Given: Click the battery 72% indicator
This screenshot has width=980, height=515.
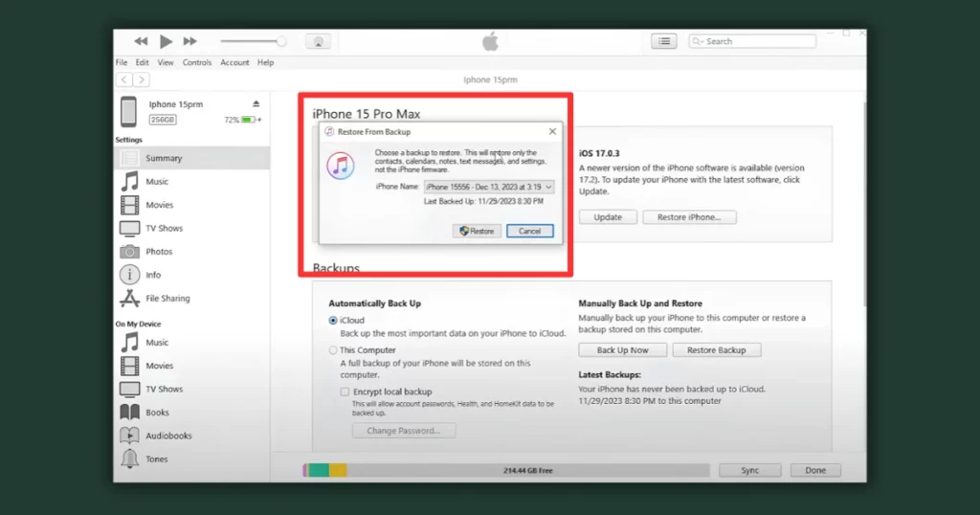Looking at the screenshot, I should pos(243,120).
